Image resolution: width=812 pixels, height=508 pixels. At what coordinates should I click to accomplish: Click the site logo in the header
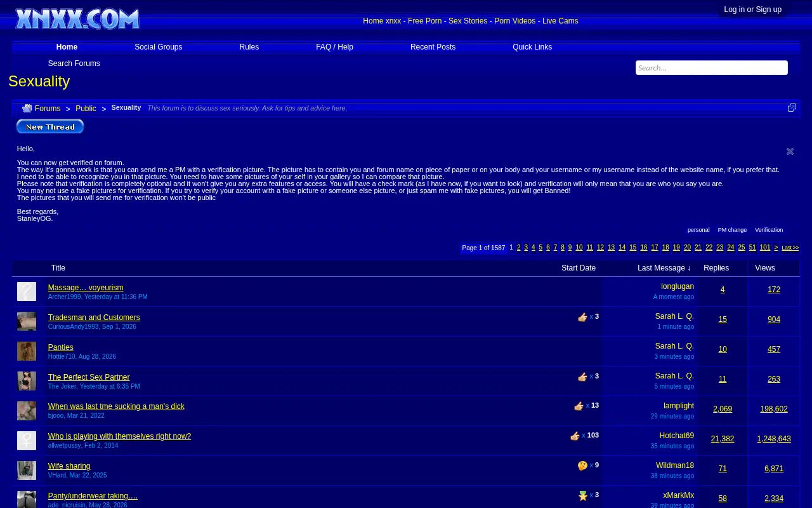pos(77,19)
